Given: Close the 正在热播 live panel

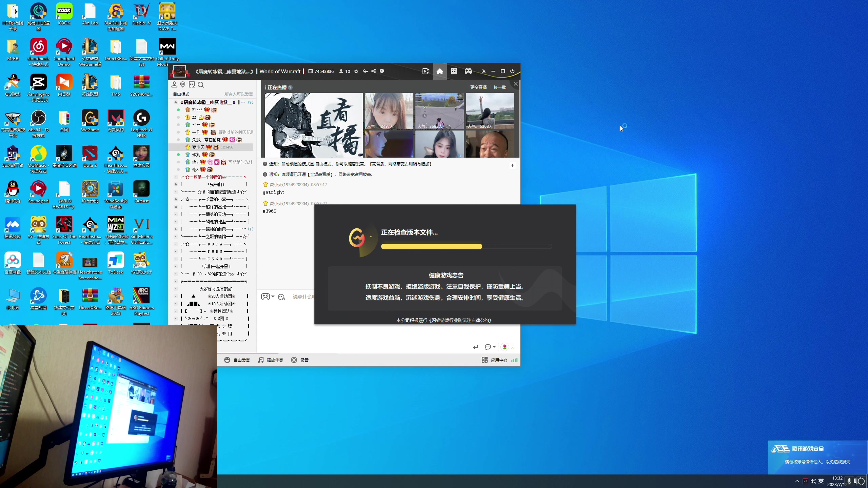Looking at the screenshot, I should coord(516,84).
